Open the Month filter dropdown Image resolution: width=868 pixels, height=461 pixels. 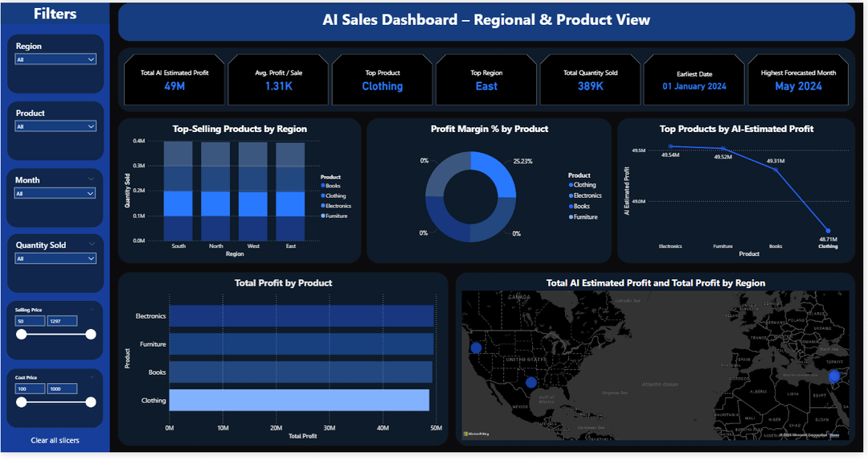55,193
